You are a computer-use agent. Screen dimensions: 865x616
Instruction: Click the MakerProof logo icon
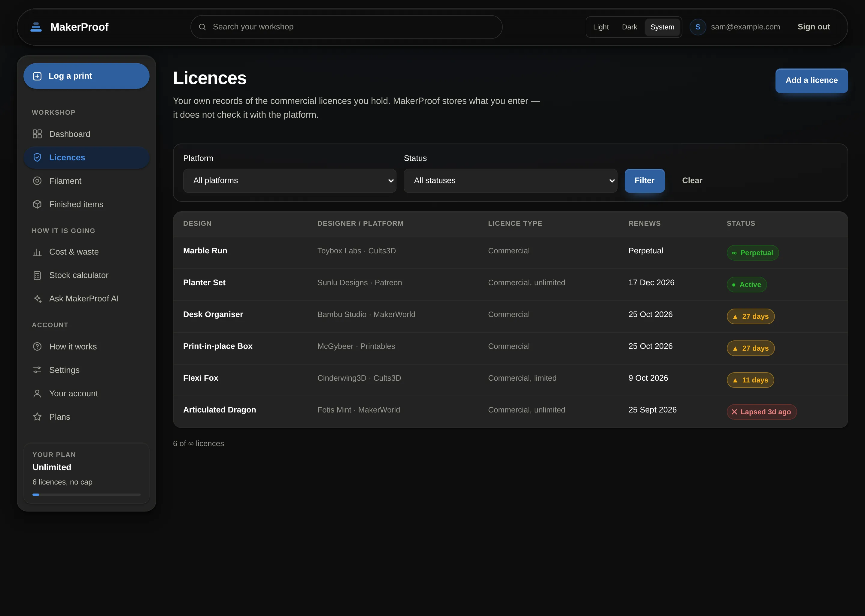tap(36, 27)
